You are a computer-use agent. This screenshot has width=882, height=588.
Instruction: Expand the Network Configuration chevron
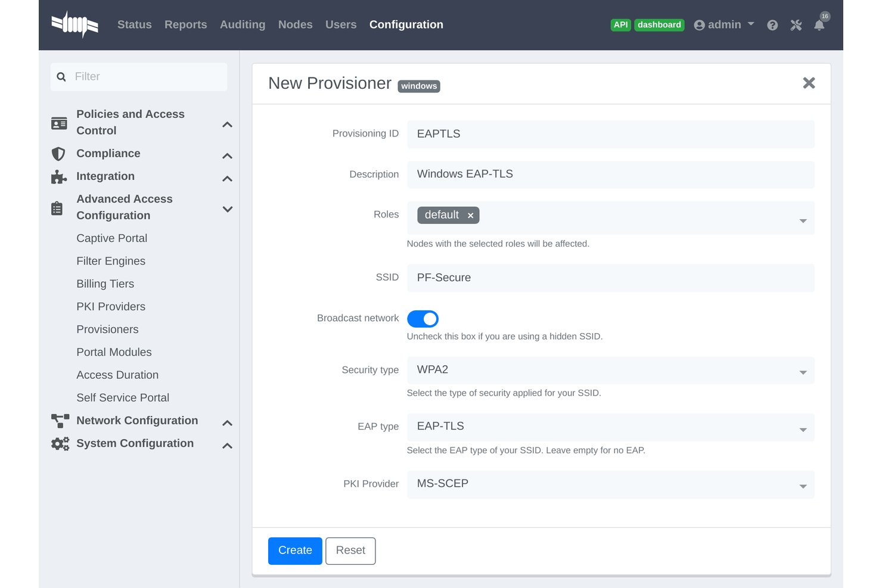[x=227, y=423]
